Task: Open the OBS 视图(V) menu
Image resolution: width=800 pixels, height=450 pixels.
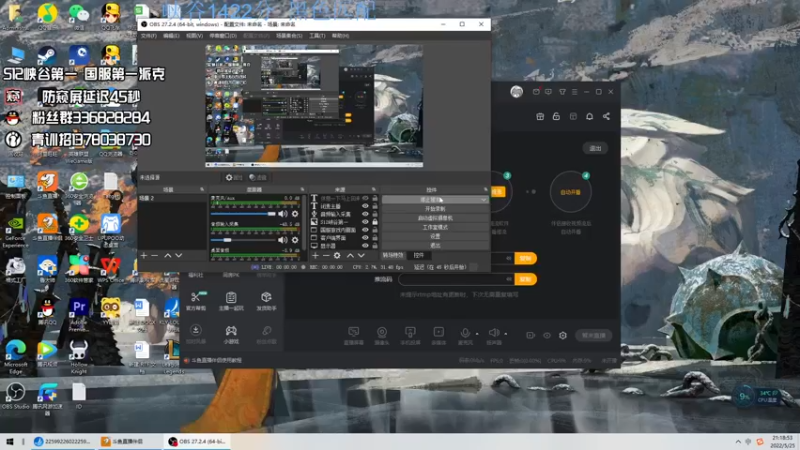Action: click(194, 36)
